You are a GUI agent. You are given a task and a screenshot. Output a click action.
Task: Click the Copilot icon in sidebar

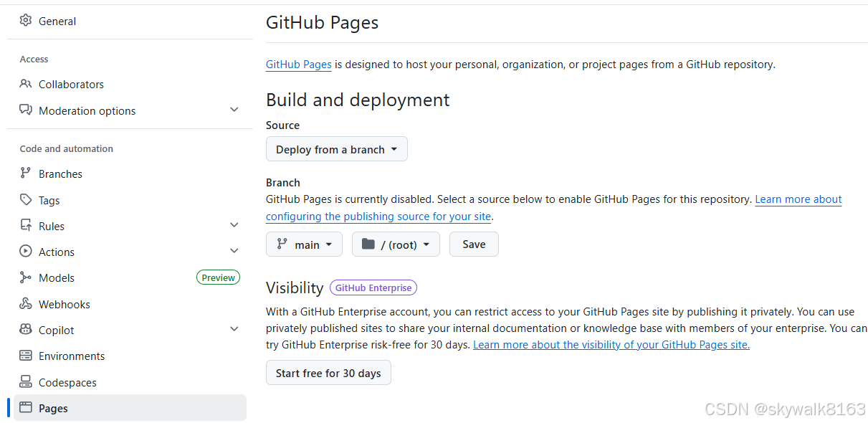coord(26,330)
